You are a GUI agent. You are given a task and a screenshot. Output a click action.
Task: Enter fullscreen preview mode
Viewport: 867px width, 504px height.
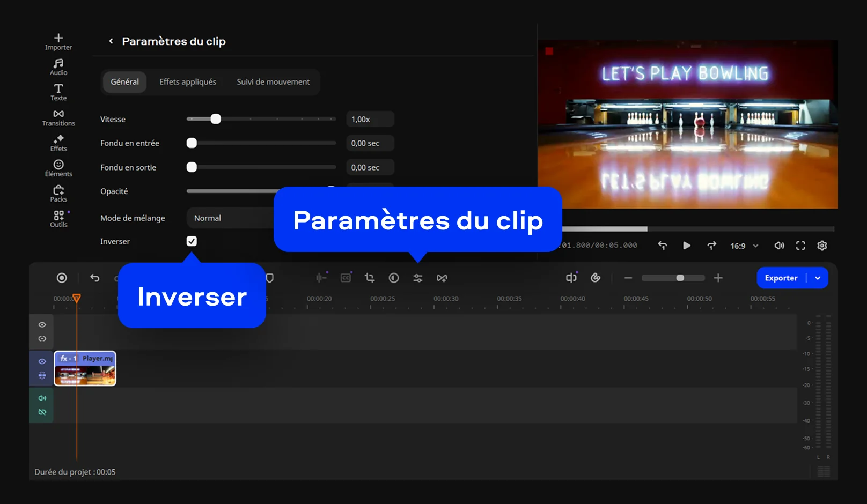click(800, 246)
